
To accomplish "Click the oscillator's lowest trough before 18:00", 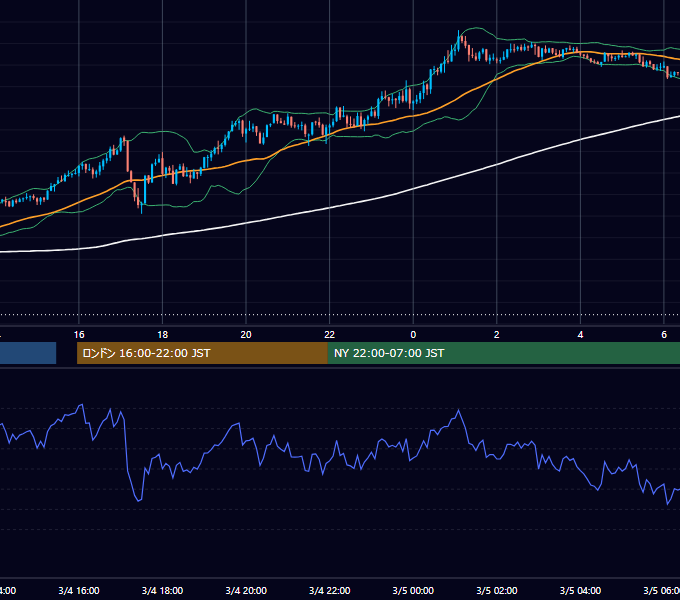I will point(139,500).
